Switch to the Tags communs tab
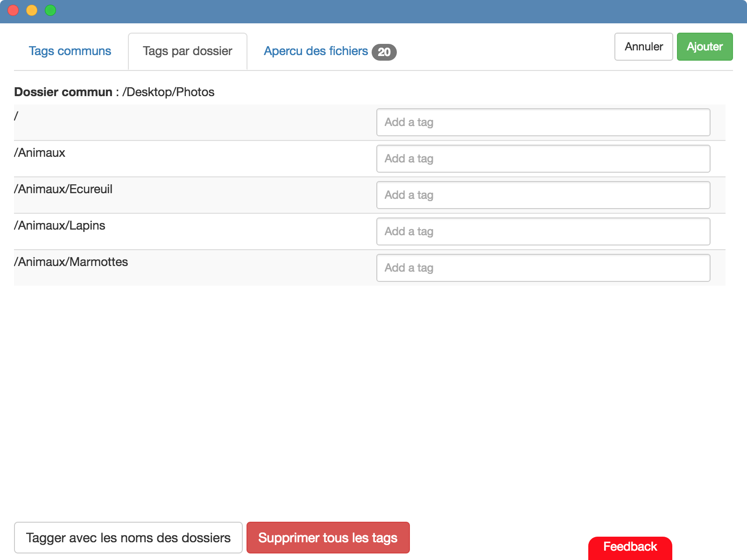 coord(70,51)
